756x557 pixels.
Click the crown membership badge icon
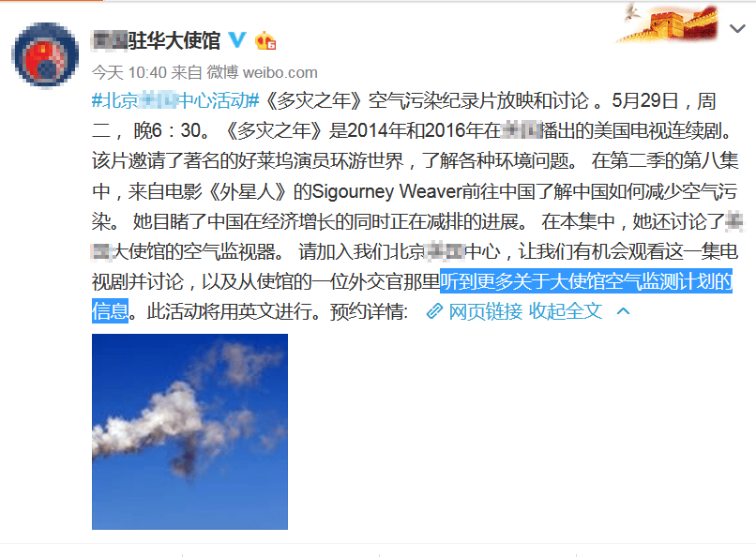265,40
